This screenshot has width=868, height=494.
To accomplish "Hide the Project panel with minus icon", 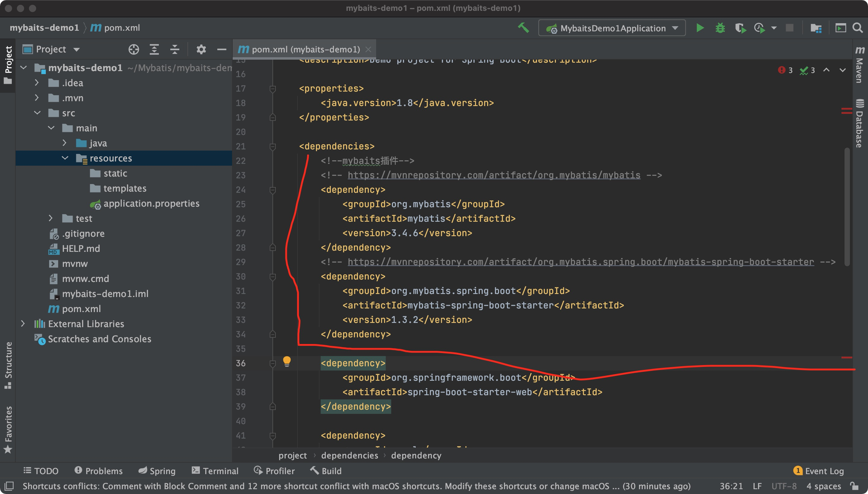I will point(221,49).
